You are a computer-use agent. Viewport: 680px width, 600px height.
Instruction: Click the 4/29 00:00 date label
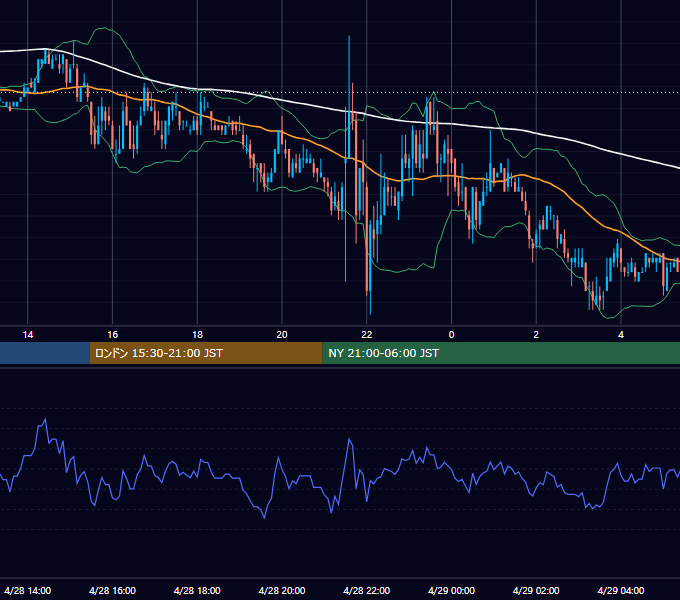click(451, 590)
